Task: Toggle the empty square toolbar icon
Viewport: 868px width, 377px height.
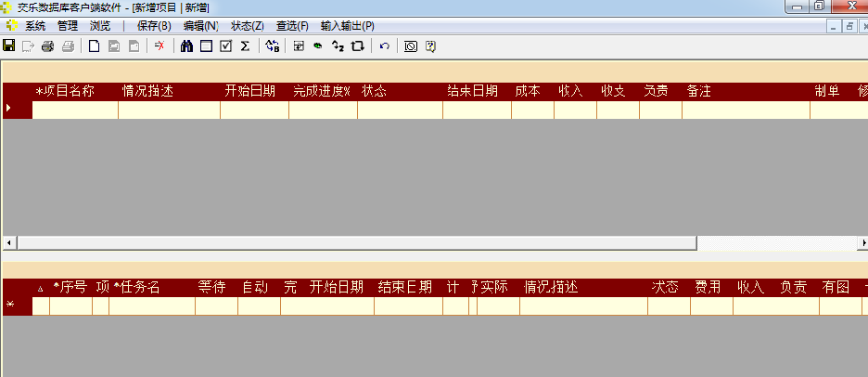Action: point(206,45)
